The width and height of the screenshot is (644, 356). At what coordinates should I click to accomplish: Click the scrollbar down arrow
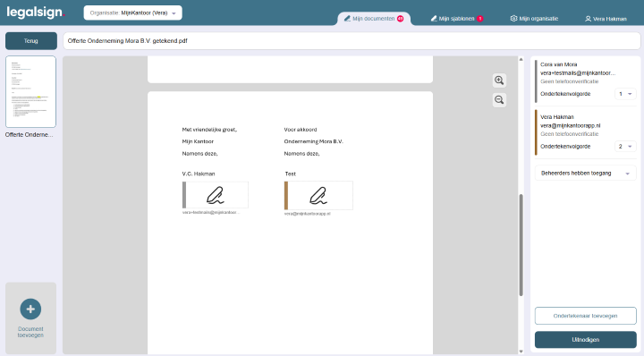[521, 352]
